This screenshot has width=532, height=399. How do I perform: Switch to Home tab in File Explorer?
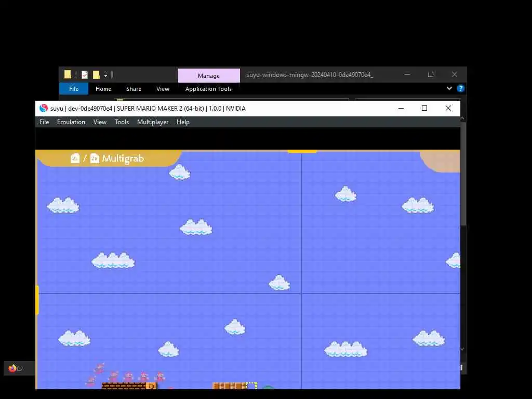click(x=103, y=89)
